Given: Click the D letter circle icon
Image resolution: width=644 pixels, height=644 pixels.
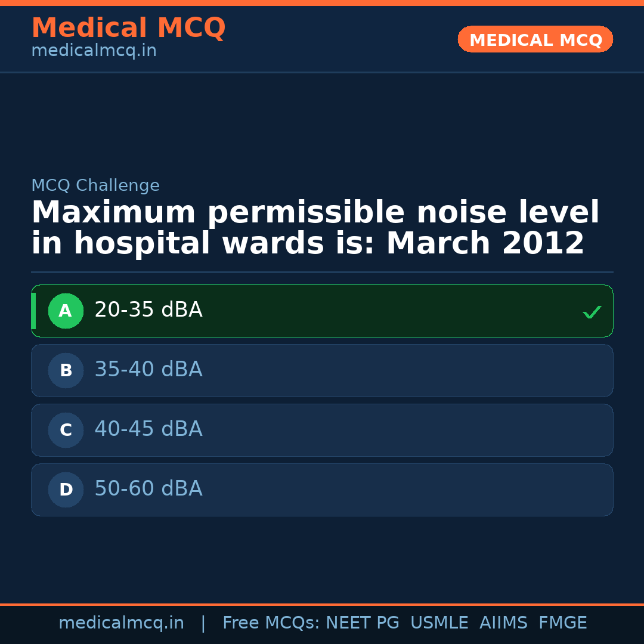Looking at the screenshot, I should coord(66,490).
